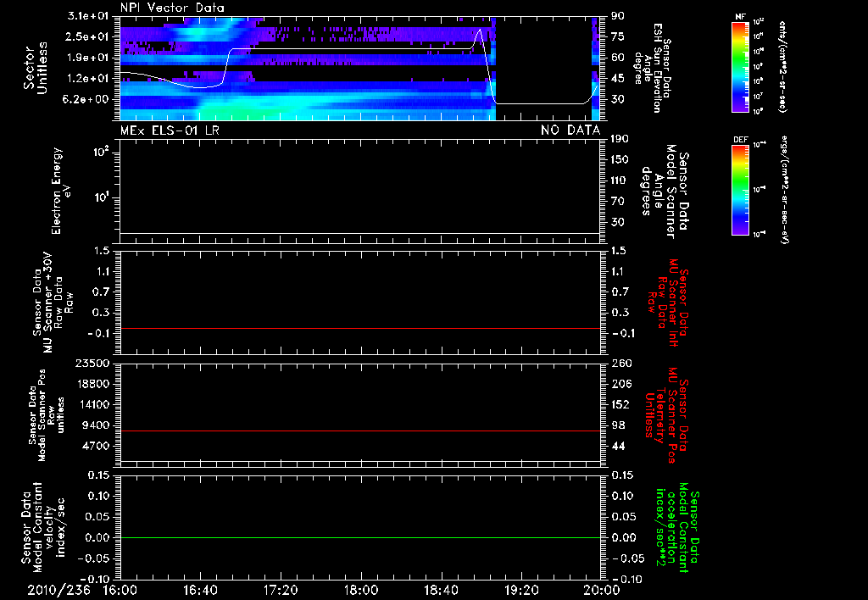Click the 260 telemetry tick label
The height and width of the screenshot is (600, 868).
[x=620, y=363]
